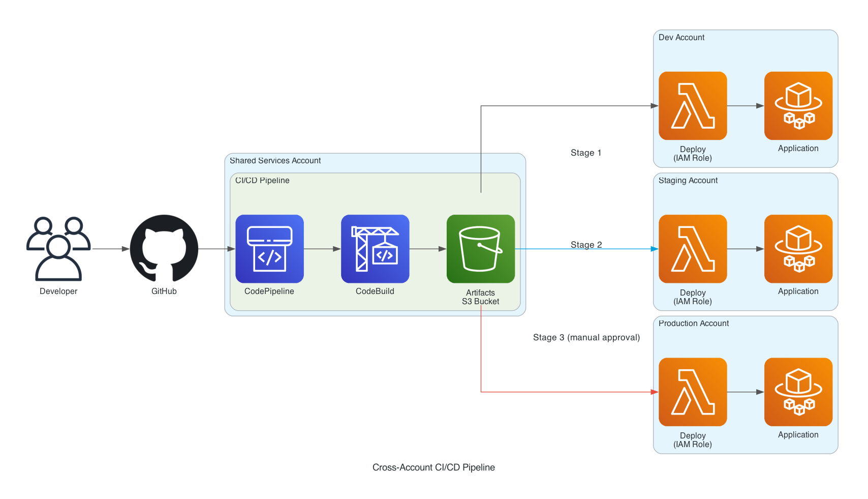
Task: Select the GitHub logo icon
Action: [164, 249]
